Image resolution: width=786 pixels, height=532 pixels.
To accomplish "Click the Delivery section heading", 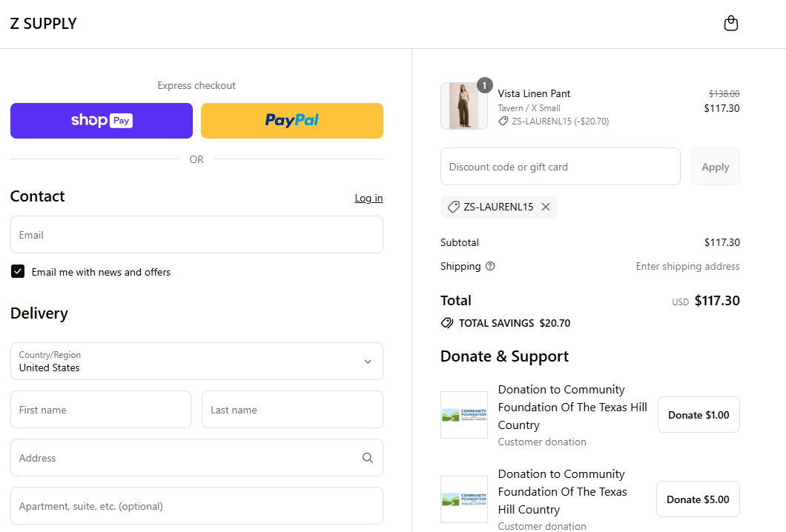I will point(39,313).
